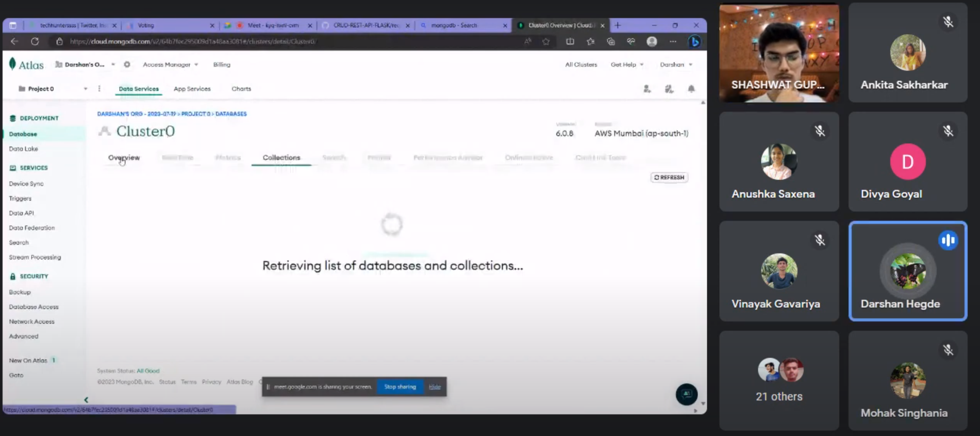
Task: Switch to the CRUD-REST-API-FLASK browser tab
Action: (x=365, y=25)
